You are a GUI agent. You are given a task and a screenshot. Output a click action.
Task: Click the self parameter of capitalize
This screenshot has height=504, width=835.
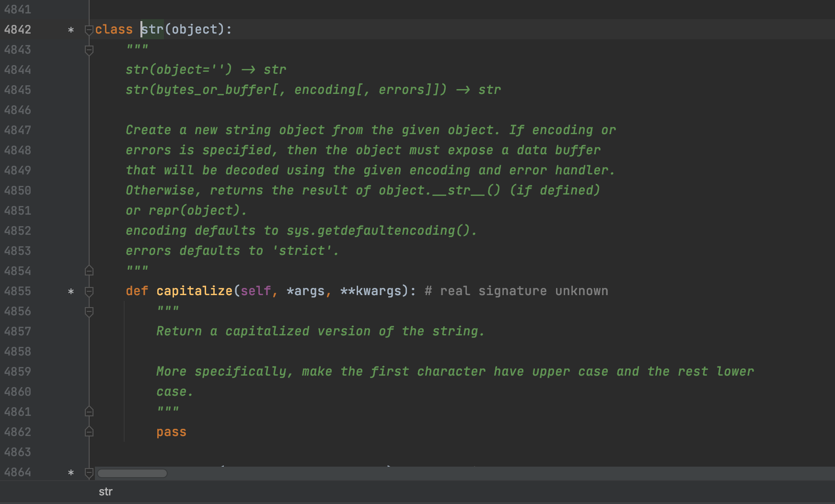pos(256,291)
